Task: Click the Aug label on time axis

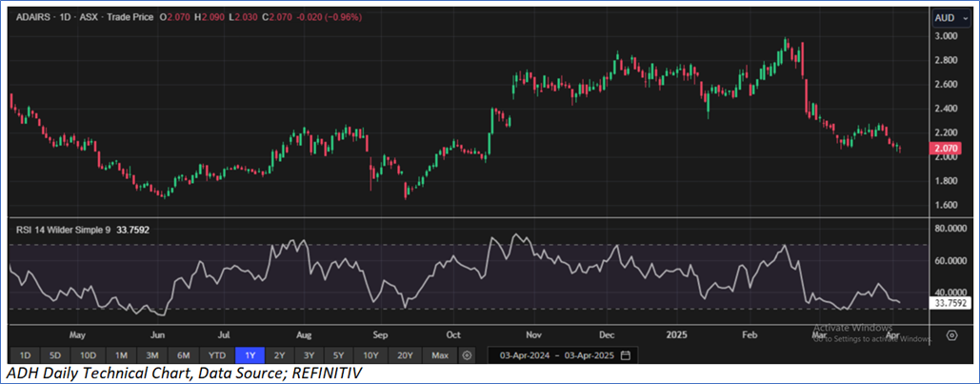Action: (304, 335)
